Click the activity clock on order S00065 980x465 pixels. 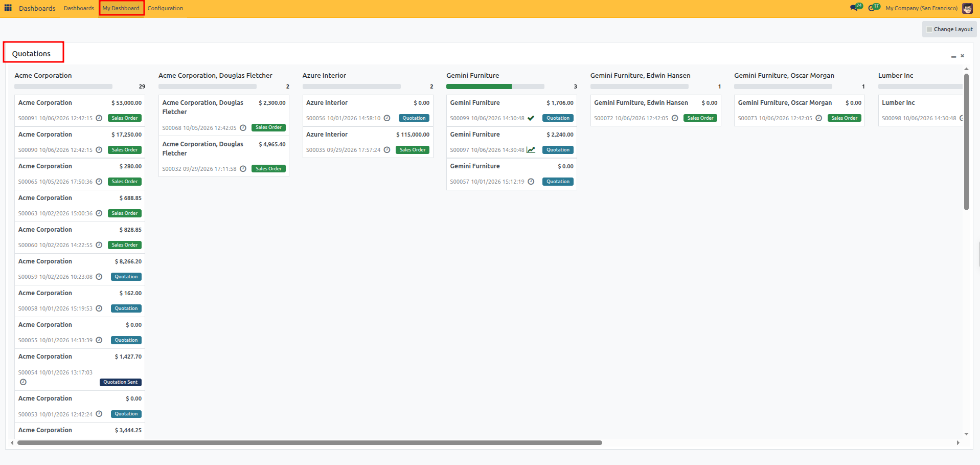pyautogui.click(x=99, y=182)
